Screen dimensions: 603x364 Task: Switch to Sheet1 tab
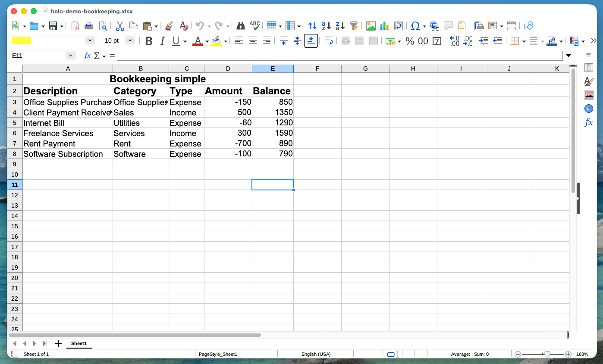[79, 343]
